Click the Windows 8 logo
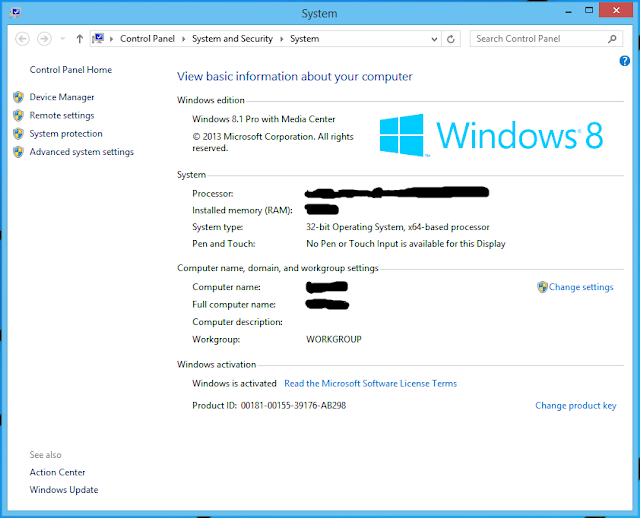Screen dimensions: 640x518 pos(491,135)
